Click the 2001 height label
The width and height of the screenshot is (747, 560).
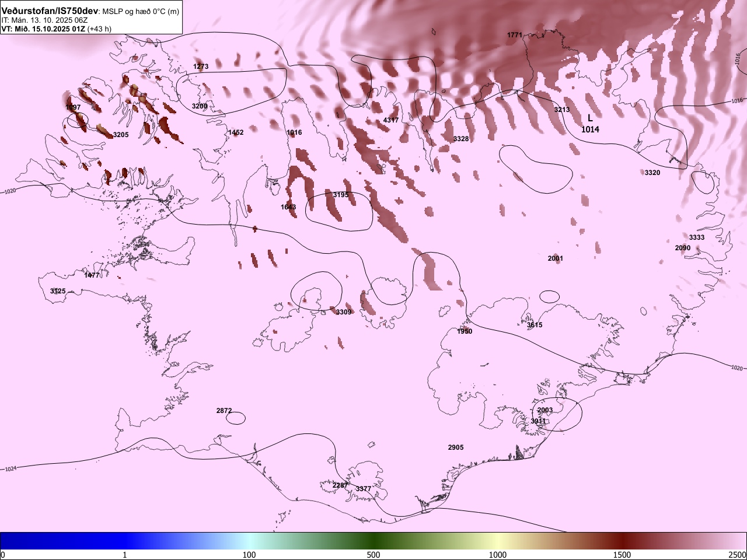[556, 258]
